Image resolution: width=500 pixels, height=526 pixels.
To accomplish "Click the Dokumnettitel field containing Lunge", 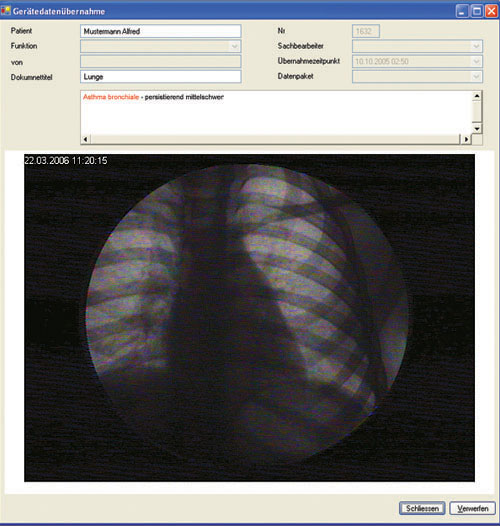I will pyautogui.click(x=160, y=76).
